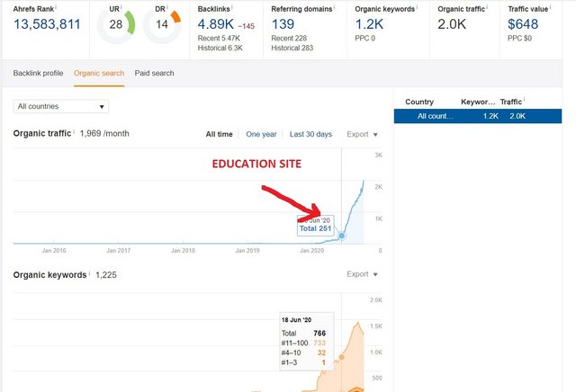Select the All countries row in country table
This screenshot has height=392, width=576.
click(482, 115)
